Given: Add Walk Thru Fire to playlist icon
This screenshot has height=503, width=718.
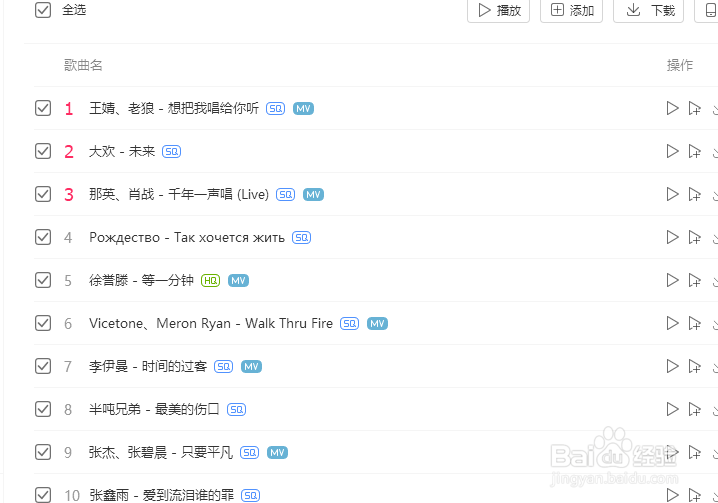Looking at the screenshot, I should click(x=695, y=323).
